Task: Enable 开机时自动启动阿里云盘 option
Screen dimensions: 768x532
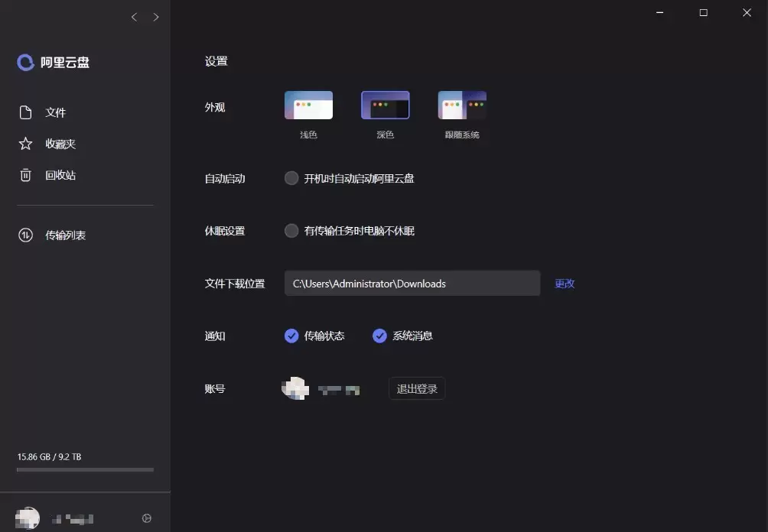Action: (x=291, y=178)
